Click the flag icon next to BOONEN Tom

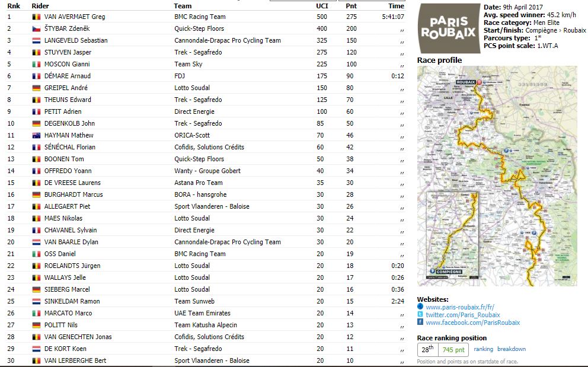[36, 159]
